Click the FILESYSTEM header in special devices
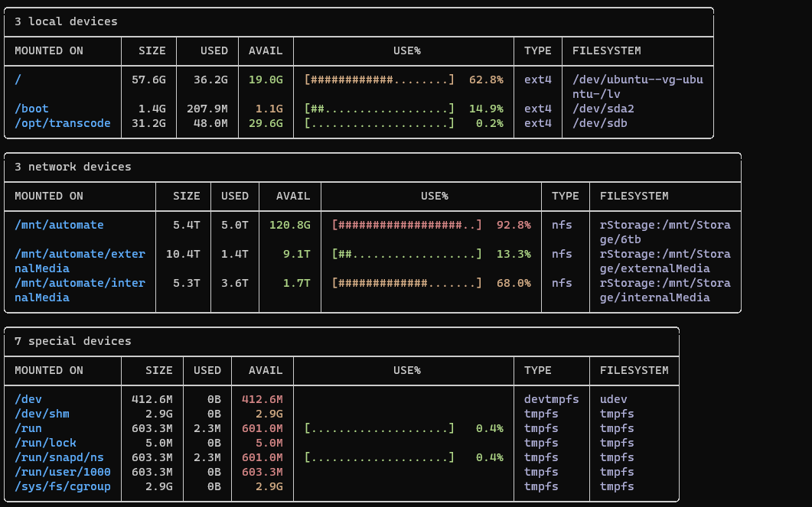The width and height of the screenshot is (812, 507). point(634,370)
